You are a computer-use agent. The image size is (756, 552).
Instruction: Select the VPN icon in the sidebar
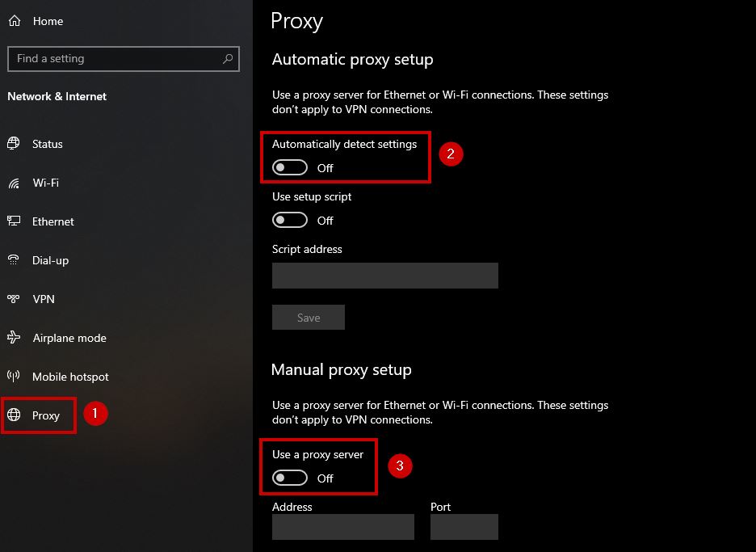coord(14,299)
